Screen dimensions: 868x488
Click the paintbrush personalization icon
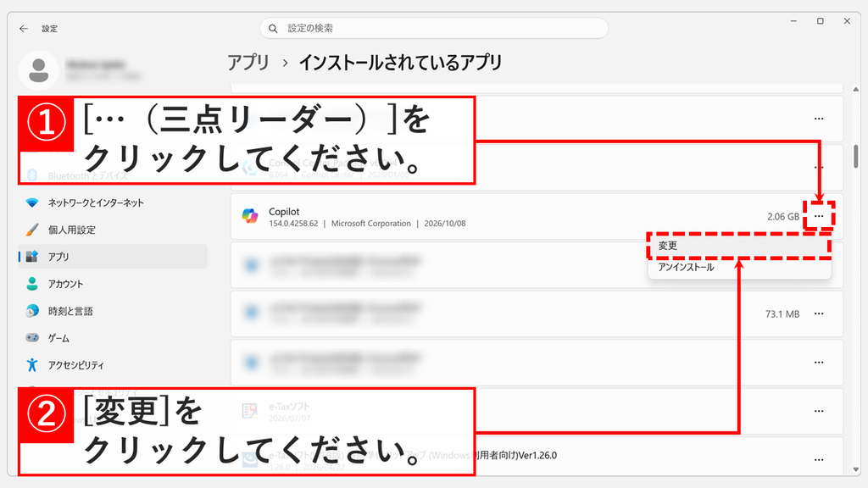tap(32, 230)
